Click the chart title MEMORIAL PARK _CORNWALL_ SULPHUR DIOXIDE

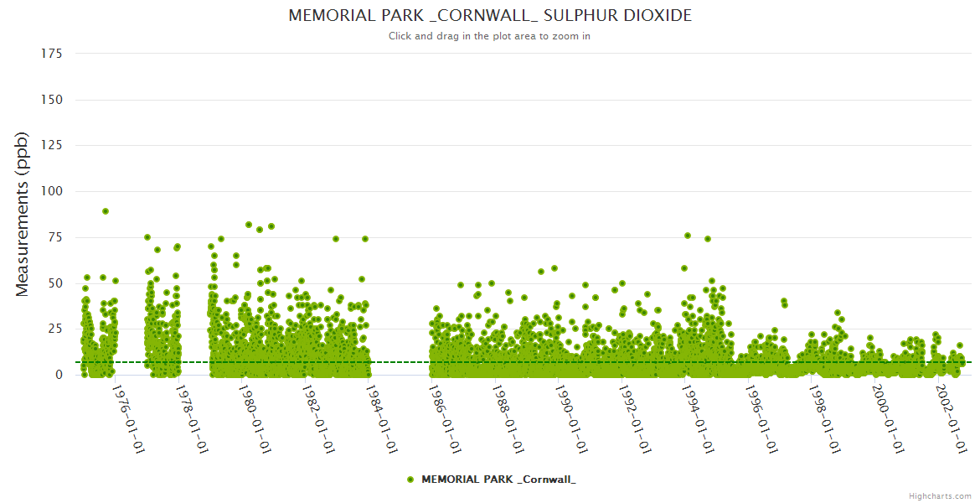coord(490,16)
